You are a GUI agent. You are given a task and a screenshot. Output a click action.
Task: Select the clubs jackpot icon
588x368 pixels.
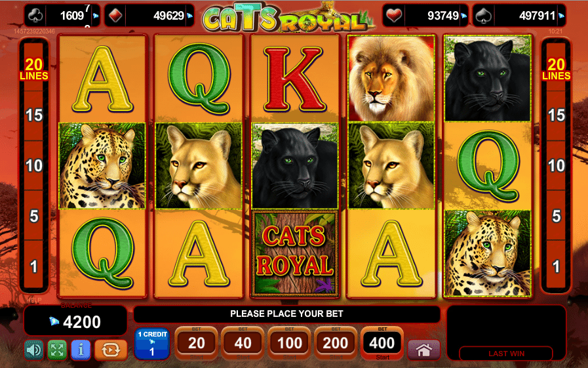(x=35, y=16)
